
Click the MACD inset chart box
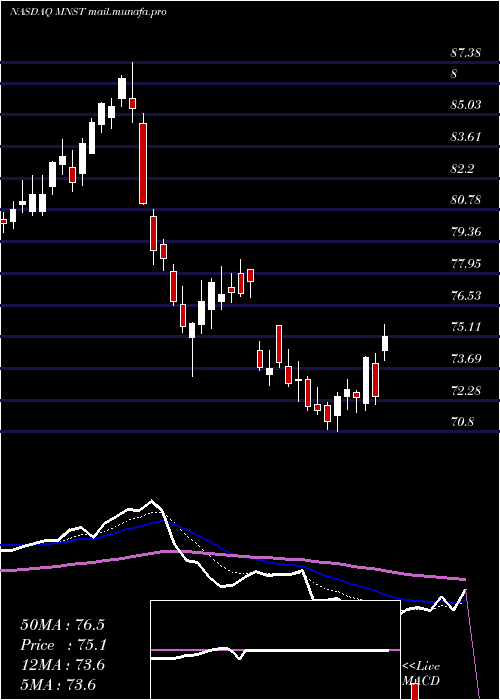pyautogui.click(x=275, y=650)
